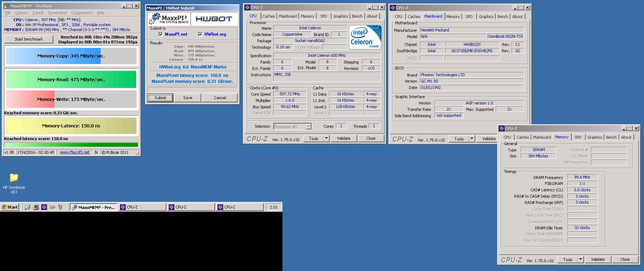Click the Internet Explorer quick launch icon
Screen dimensions: 644x271
point(28,207)
